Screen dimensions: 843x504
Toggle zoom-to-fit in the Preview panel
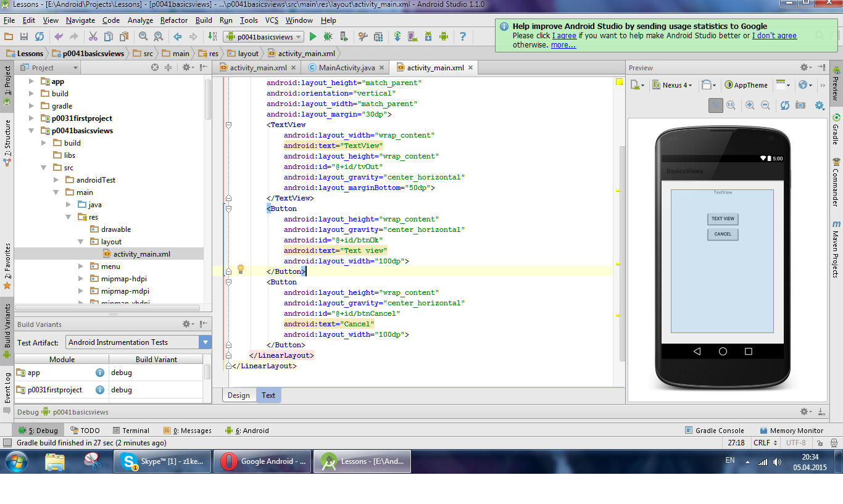[x=716, y=105]
